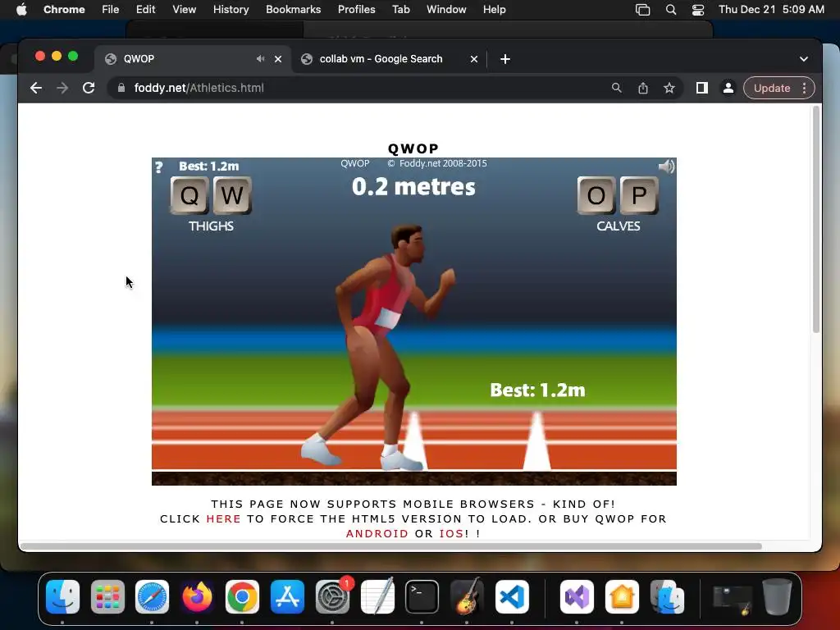This screenshot has width=840, height=630.
Task: Open QWOP help question mark
Action: coord(158,167)
